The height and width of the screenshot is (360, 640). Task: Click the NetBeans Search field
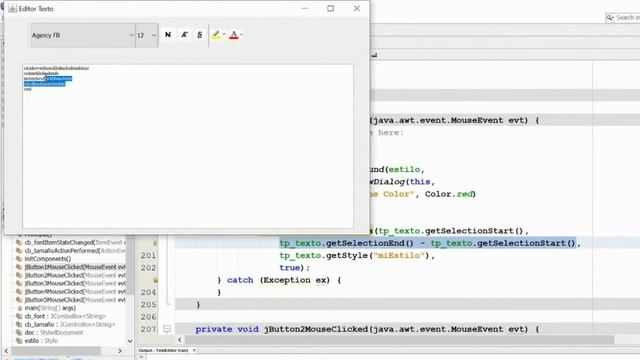623,18
